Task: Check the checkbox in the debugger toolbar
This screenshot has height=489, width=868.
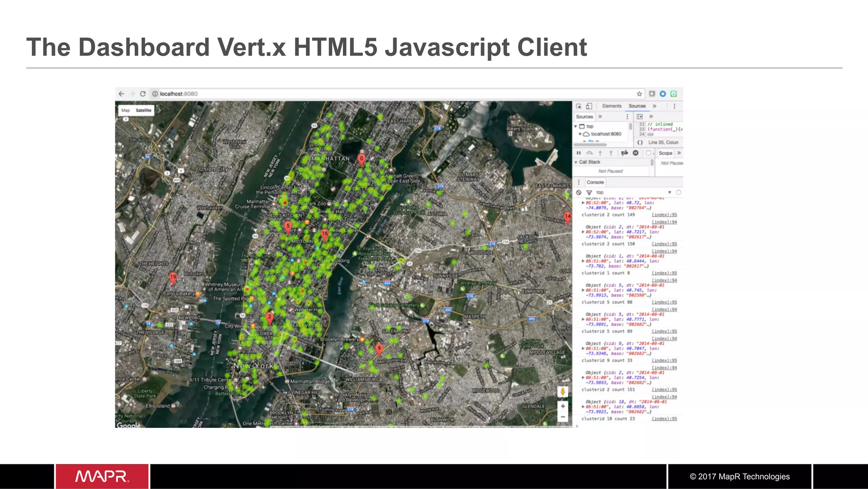Action: point(648,153)
